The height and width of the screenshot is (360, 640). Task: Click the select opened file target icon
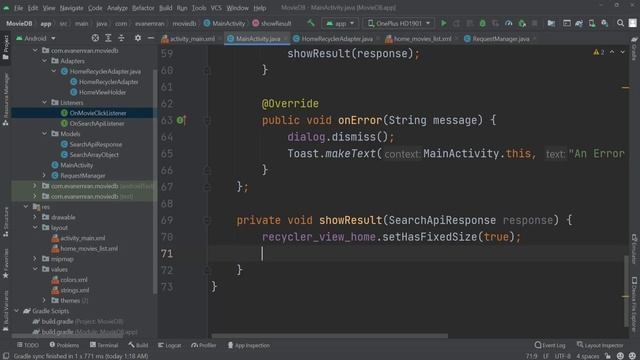(95, 38)
